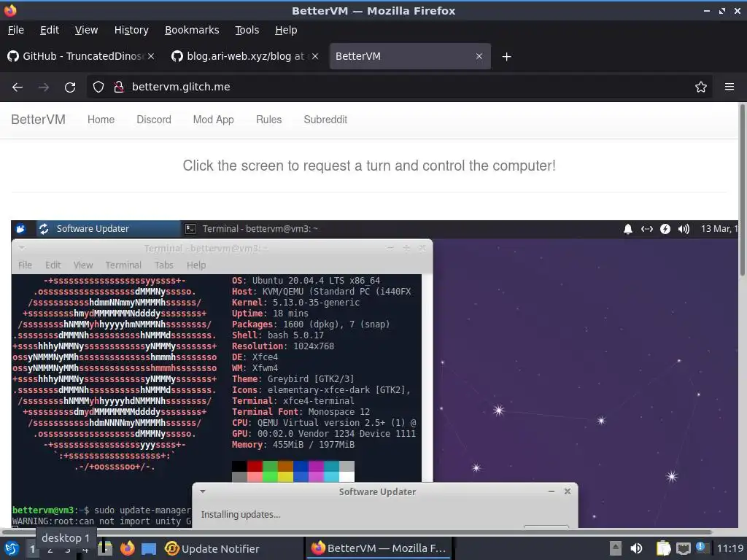This screenshot has height=560, width=747.
Task: Open the Mod App nav link
Action: tap(214, 120)
